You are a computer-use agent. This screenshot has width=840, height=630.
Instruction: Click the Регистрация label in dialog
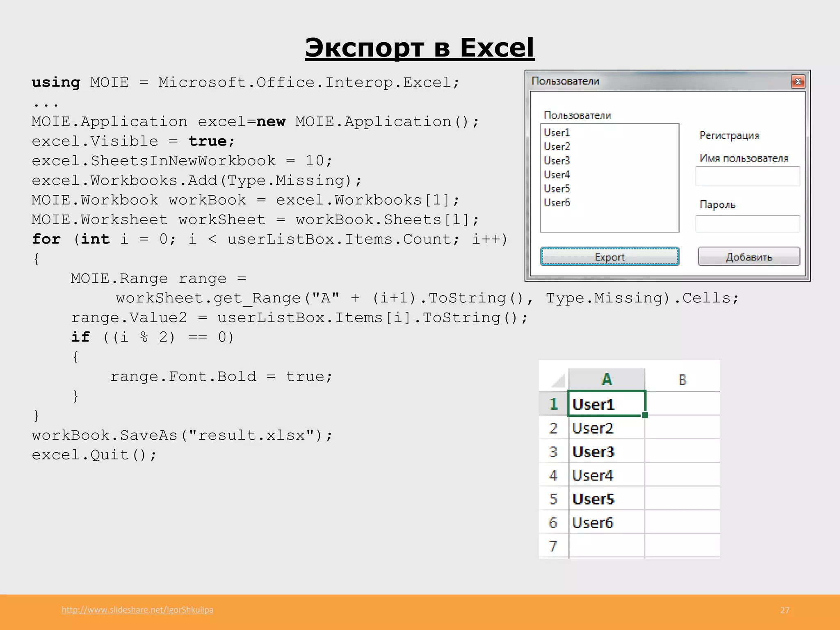[x=729, y=135]
